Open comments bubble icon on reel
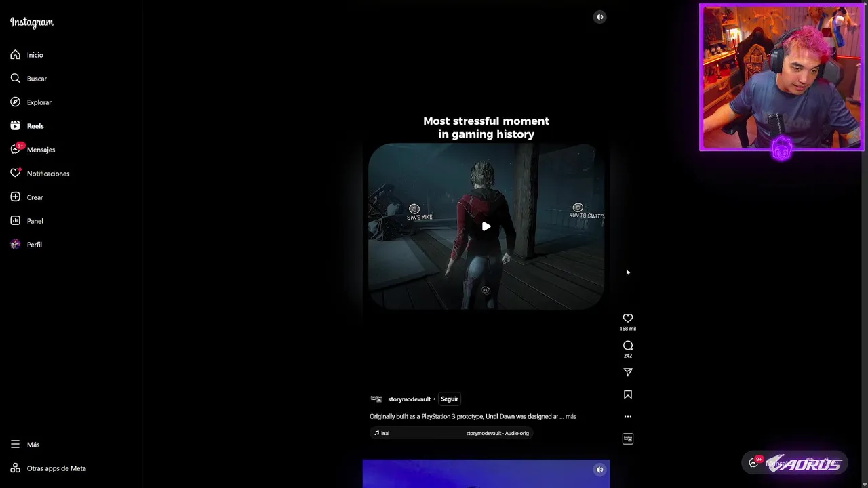The height and width of the screenshot is (488, 868). (628, 346)
